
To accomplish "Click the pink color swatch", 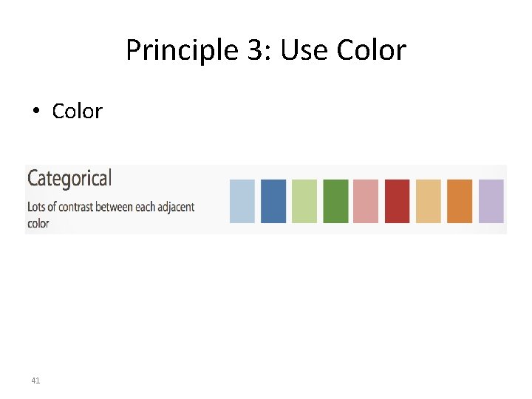I will click(x=366, y=201).
